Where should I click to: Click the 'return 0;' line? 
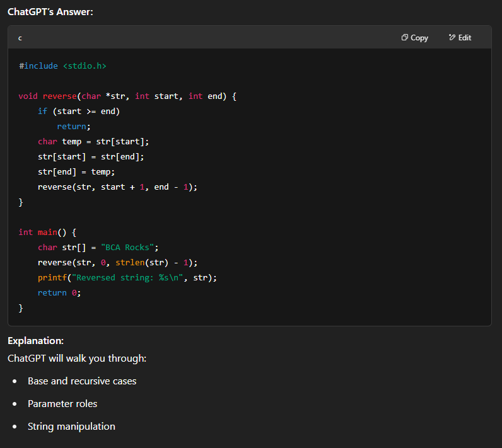tap(59, 292)
